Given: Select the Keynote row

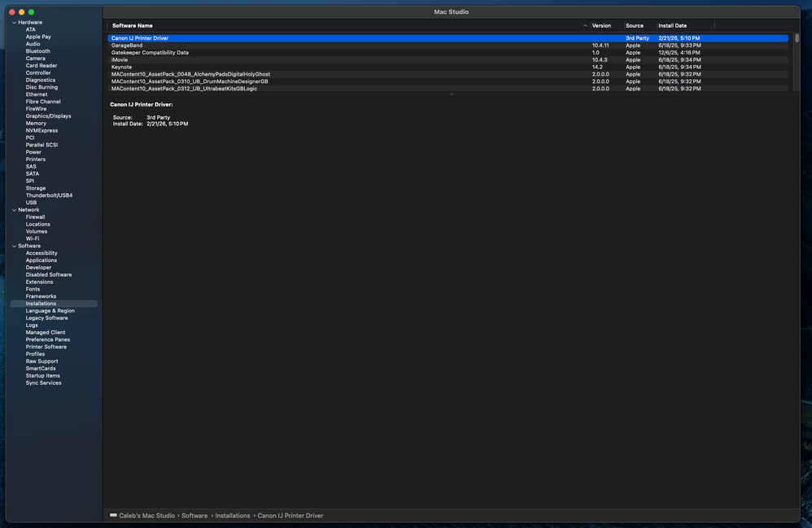Looking at the screenshot, I should tap(447, 68).
